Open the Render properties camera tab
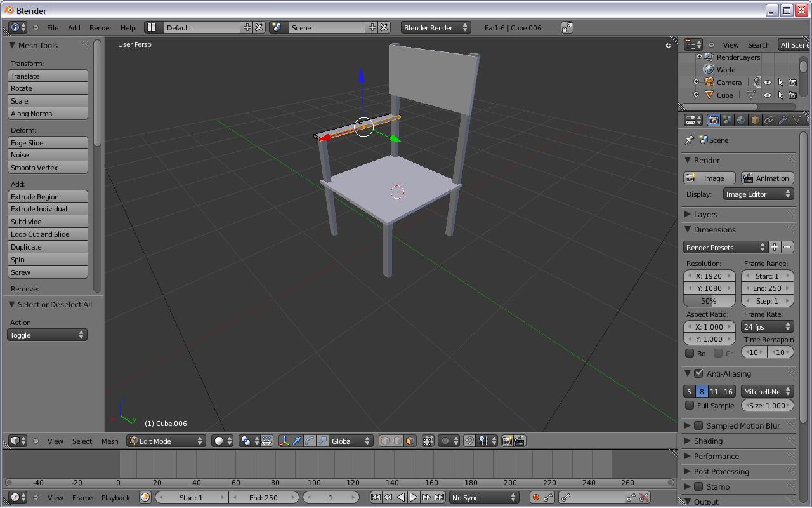 (x=713, y=120)
